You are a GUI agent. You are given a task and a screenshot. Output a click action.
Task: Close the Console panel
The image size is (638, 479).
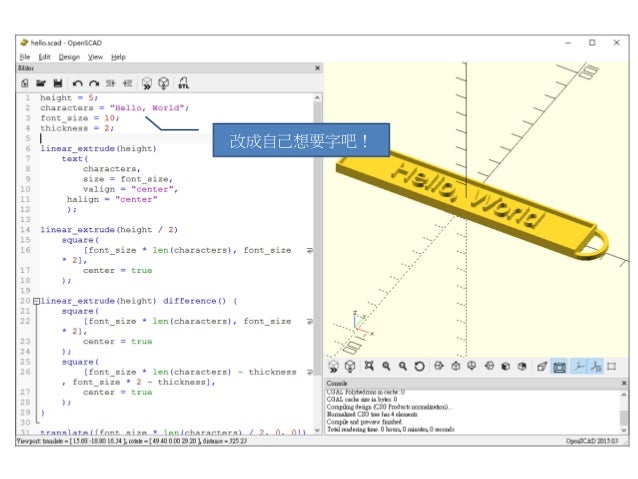coord(624,383)
